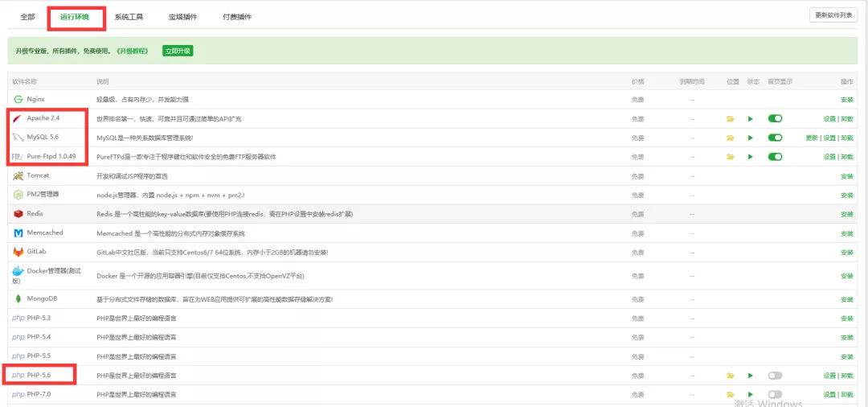
Task: Click 安装 for Memcached
Action: pos(847,234)
